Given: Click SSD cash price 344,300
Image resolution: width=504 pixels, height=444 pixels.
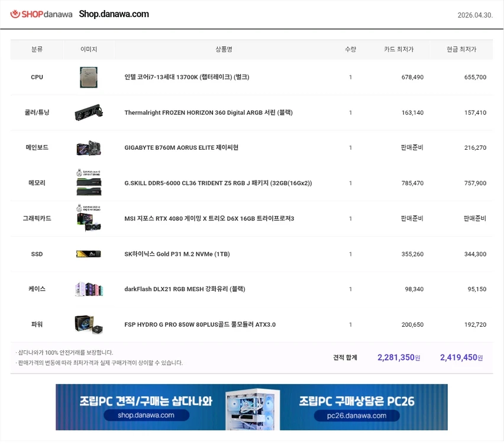Looking at the screenshot, I should click(x=475, y=254).
